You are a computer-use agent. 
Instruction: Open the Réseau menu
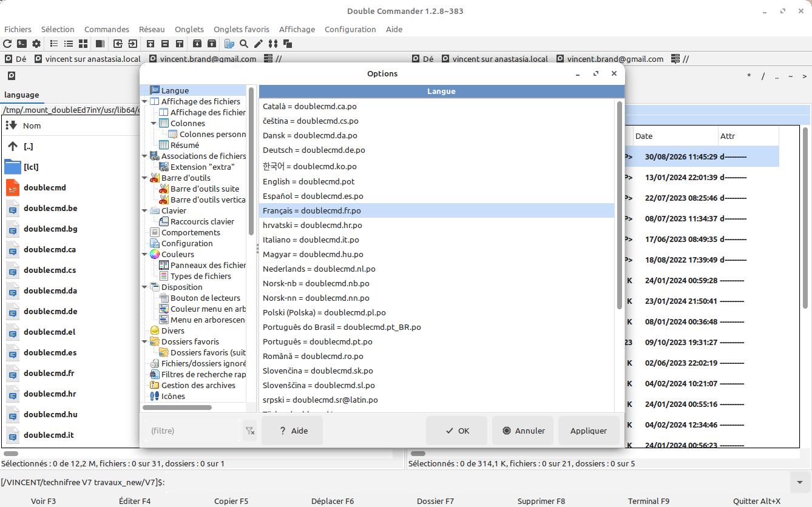pos(152,29)
